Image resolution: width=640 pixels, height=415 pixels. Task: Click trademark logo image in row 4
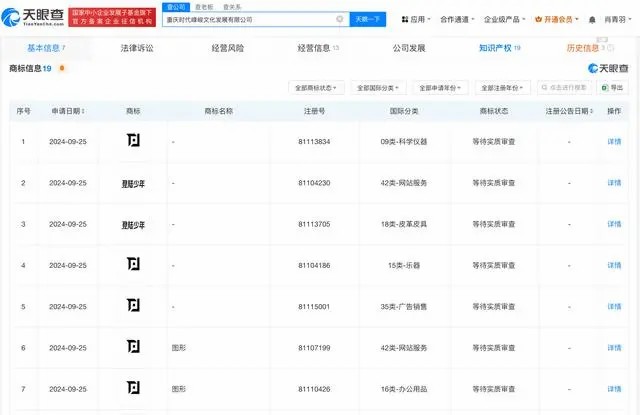pos(133,265)
